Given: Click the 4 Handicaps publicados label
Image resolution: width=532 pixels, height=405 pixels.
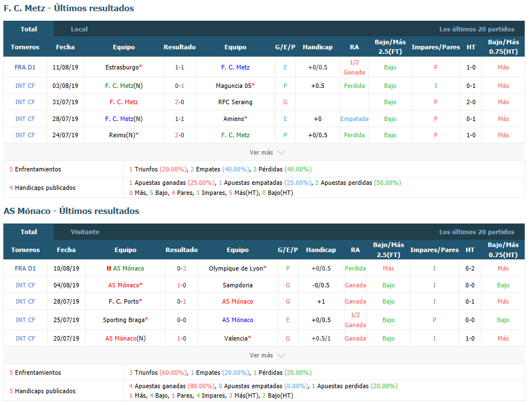Looking at the screenshot, I should coord(43,188).
